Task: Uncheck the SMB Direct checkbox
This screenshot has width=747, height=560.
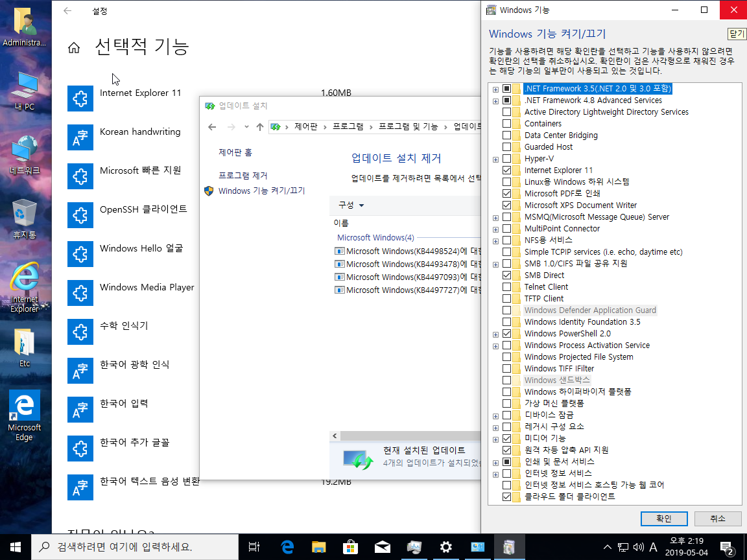Action: (x=507, y=275)
